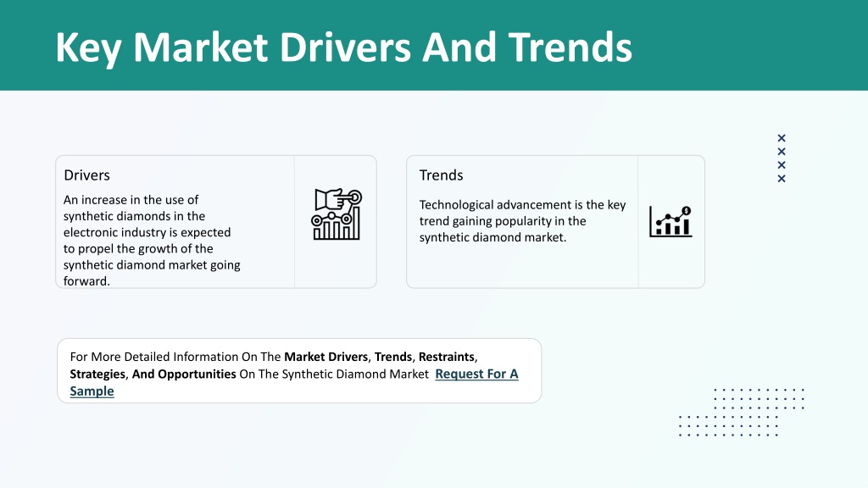Click the Drivers pointing-hand chart icon
The image size is (868, 488).
(336, 214)
